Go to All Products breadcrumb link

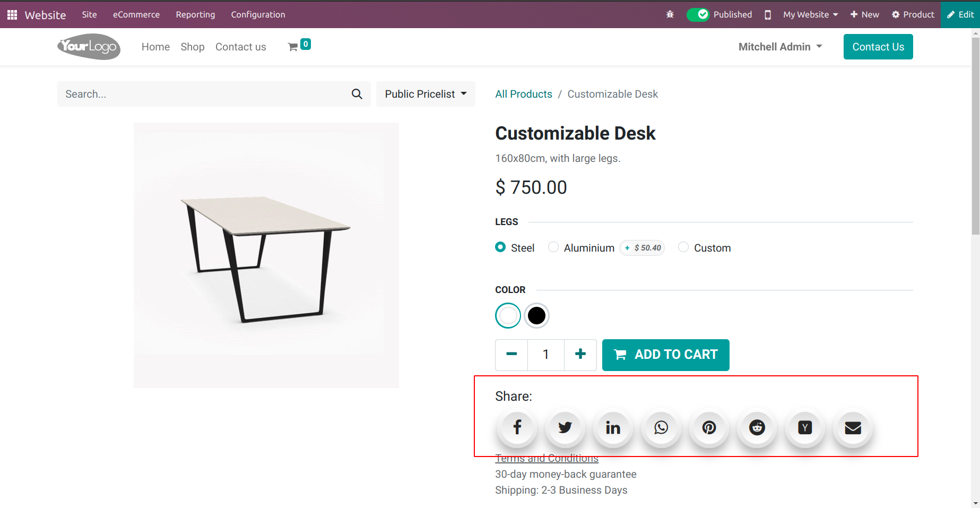[x=524, y=94]
